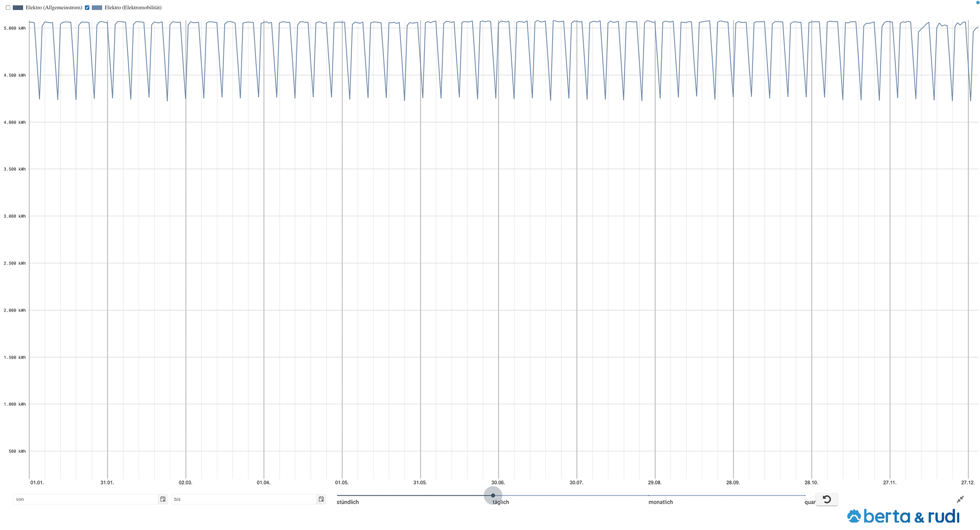Click the 3.500 kWh y-axis label
Image resolution: width=980 pixels, height=530 pixels.
tap(15, 169)
